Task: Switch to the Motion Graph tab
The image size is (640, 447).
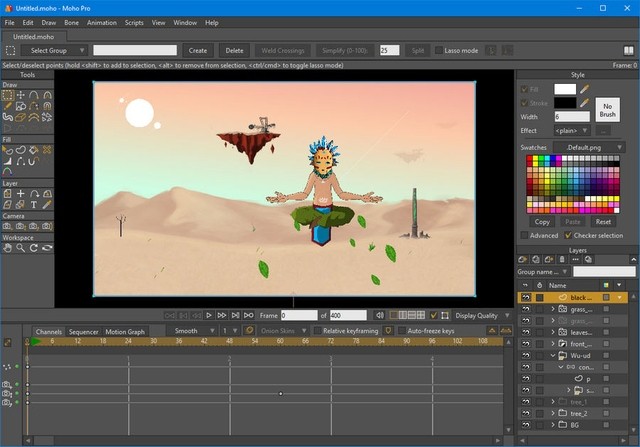Action: pyautogui.click(x=125, y=331)
